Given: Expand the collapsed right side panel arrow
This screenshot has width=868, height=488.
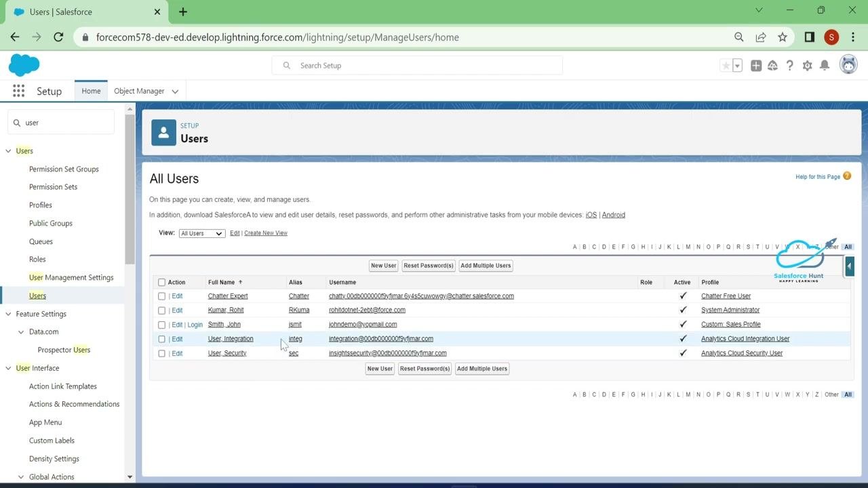Looking at the screenshot, I should click(849, 267).
